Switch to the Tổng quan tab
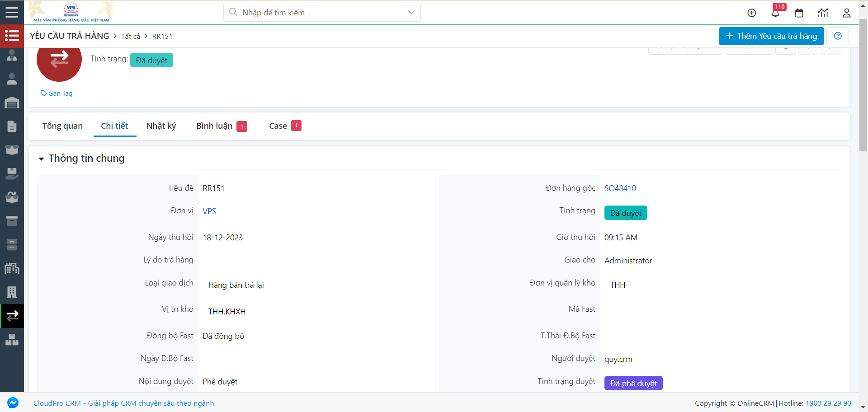 tap(62, 126)
